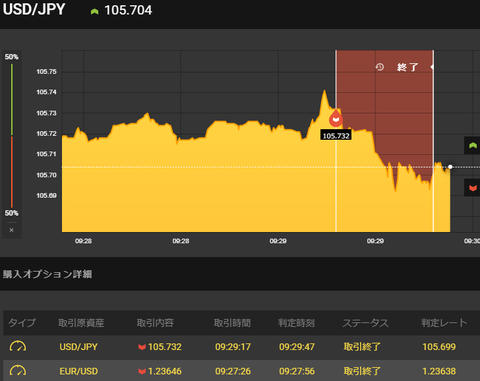Click the green up arrow beside 105.704
This screenshot has height=381, width=480.
click(x=94, y=12)
